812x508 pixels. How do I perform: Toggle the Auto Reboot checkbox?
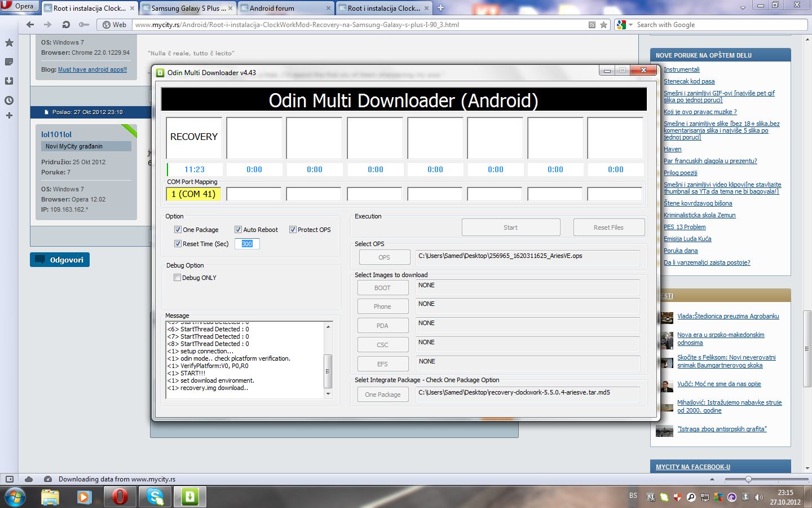(238, 230)
